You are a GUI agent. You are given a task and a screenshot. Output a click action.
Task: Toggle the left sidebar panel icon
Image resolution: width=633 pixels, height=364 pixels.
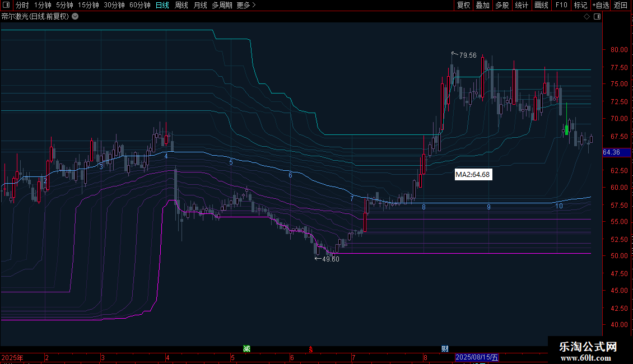point(6,5)
